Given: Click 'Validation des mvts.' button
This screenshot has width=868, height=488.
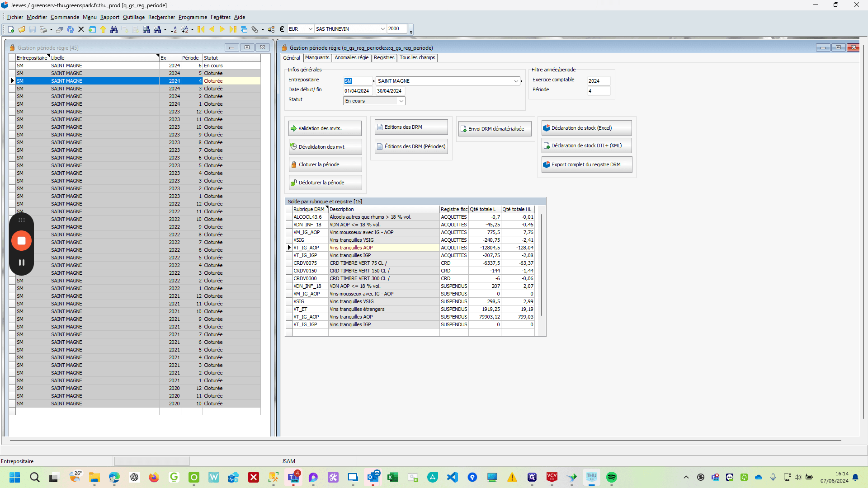Looking at the screenshot, I should [x=325, y=128].
